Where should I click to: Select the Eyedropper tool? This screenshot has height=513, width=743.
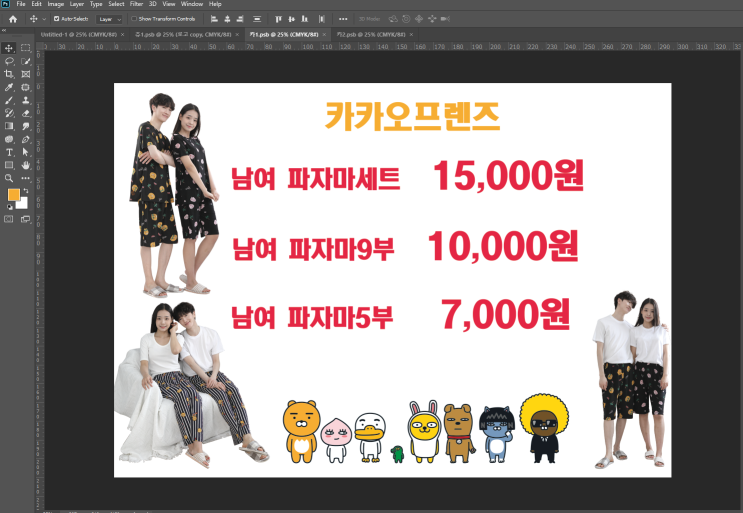pos(9,87)
